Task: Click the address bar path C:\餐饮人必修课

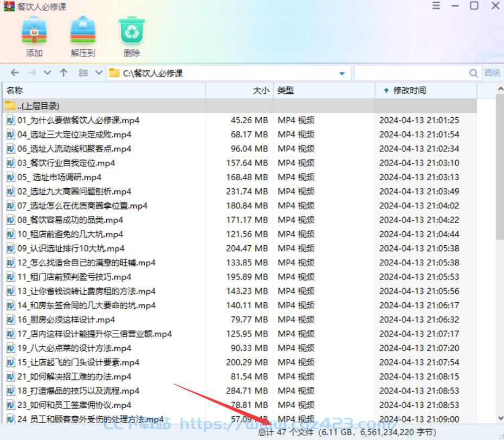Action: click(153, 73)
